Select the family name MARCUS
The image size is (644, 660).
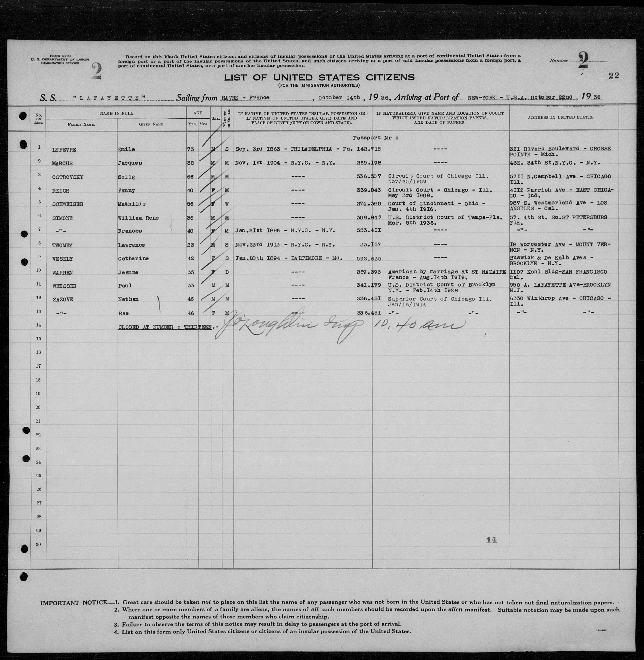tap(62, 163)
